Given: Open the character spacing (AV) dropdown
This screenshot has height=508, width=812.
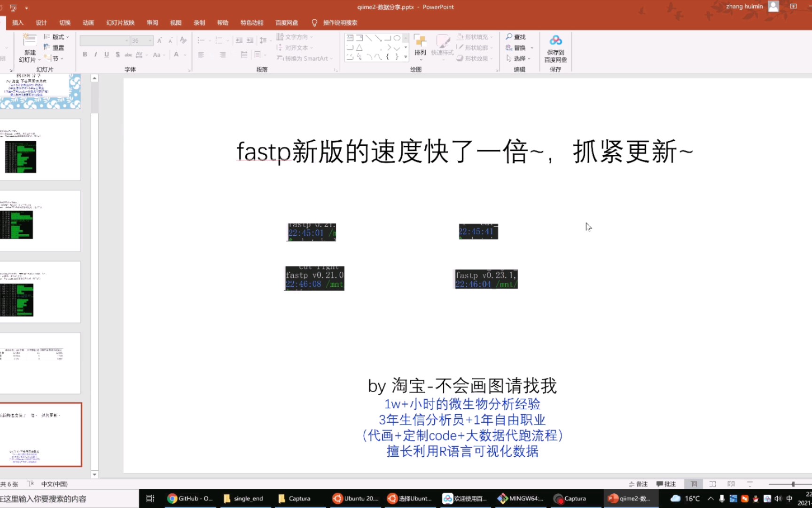Looking at the screenshot, I should (141, 55).
